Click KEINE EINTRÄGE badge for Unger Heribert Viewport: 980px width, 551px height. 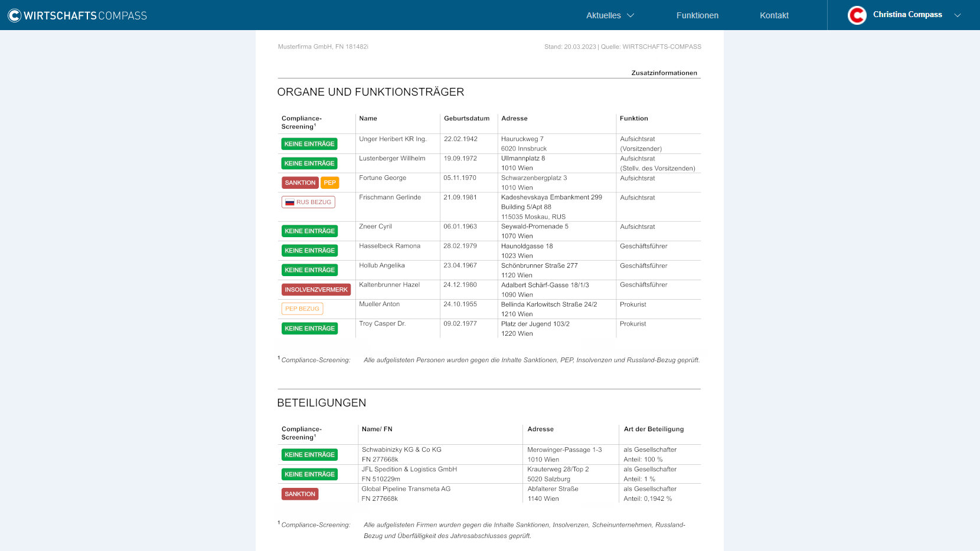(x=309, y=144)
